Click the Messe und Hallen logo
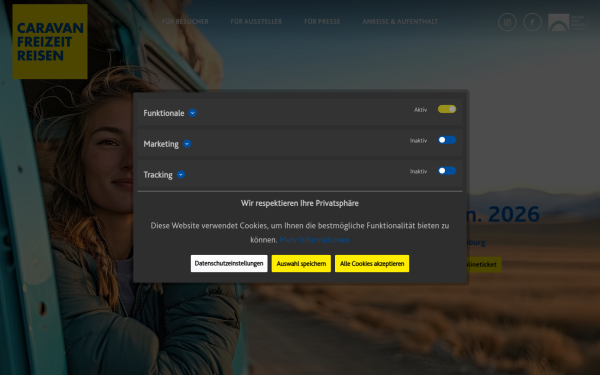This screenshot has height=375, width=600. point(567,22)
